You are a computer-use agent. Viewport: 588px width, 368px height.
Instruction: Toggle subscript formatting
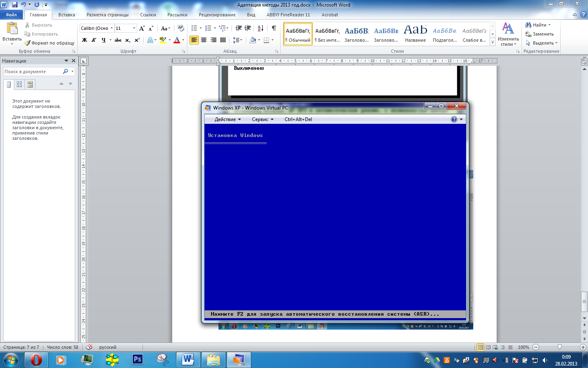(x=128, y=40)
